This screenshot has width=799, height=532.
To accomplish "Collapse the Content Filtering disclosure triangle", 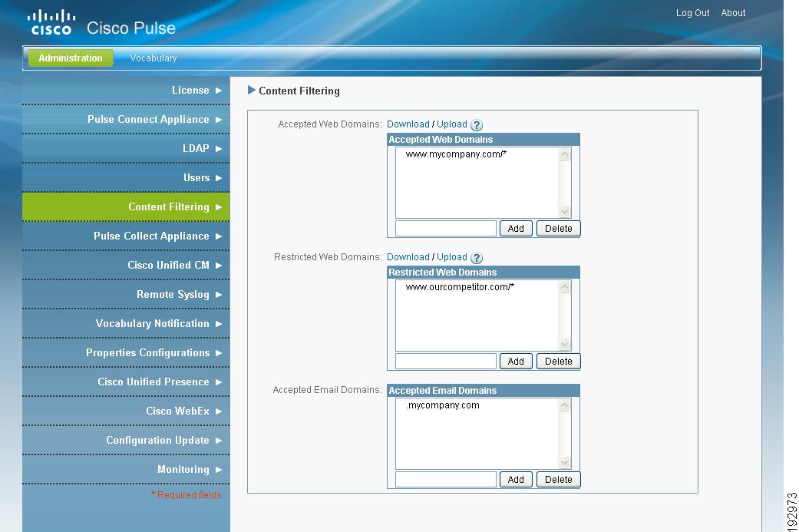I will click(x=251, y=90).
